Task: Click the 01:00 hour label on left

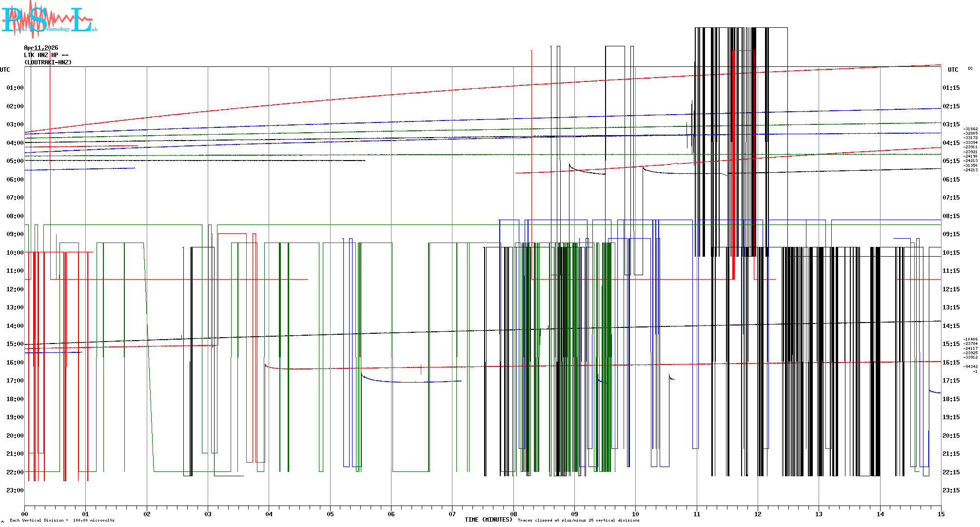Action: 15,88
